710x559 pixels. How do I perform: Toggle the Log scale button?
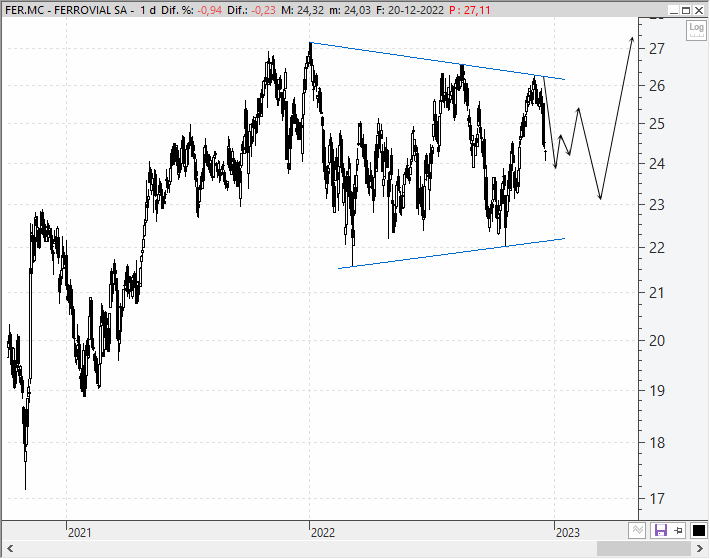point(696,30)
